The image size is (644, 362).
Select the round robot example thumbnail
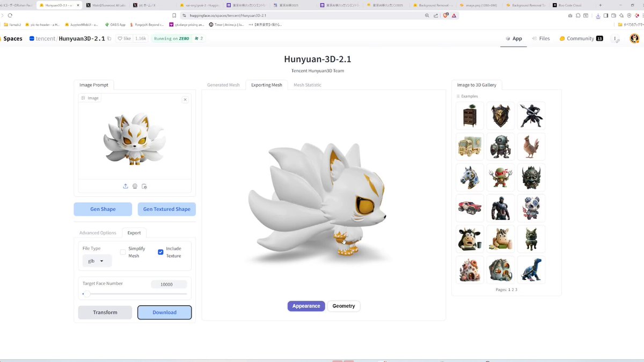500,146
